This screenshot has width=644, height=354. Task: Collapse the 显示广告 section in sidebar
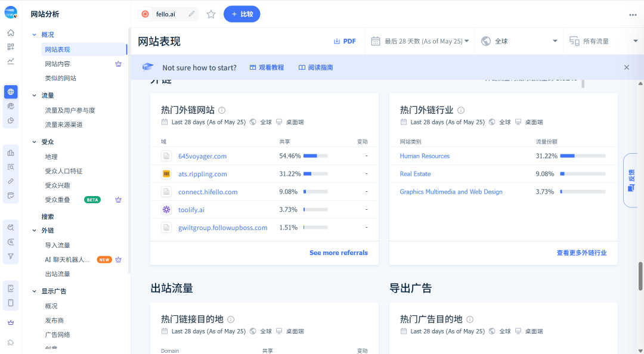(x=35, y=291)
